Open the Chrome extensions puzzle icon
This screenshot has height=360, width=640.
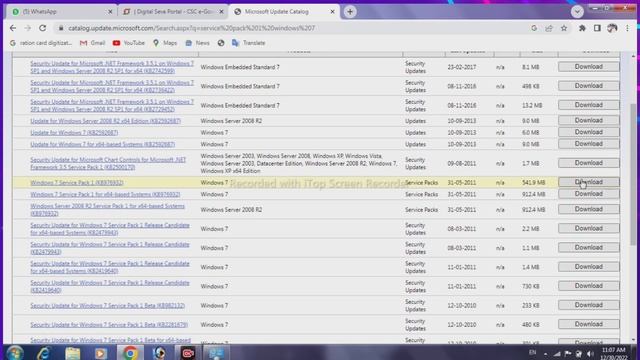coord(582,28)
